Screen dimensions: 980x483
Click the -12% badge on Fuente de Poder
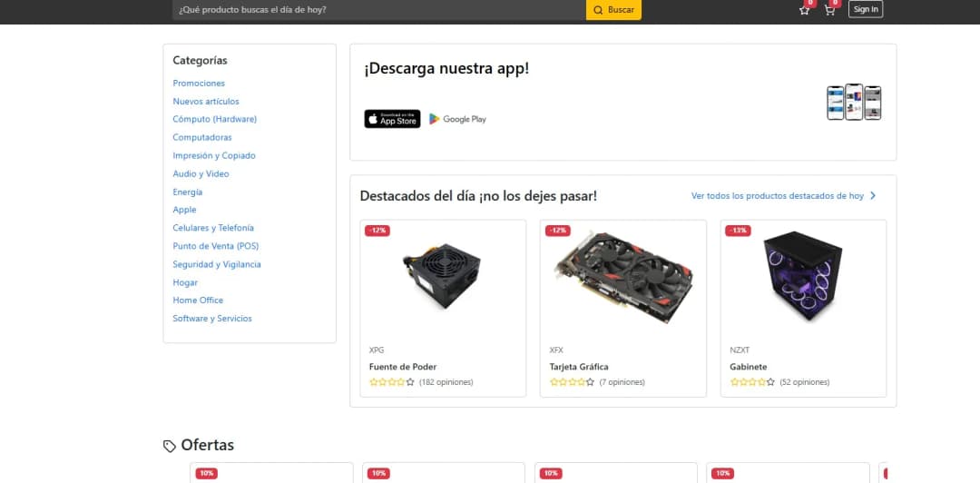click(377, 231)
